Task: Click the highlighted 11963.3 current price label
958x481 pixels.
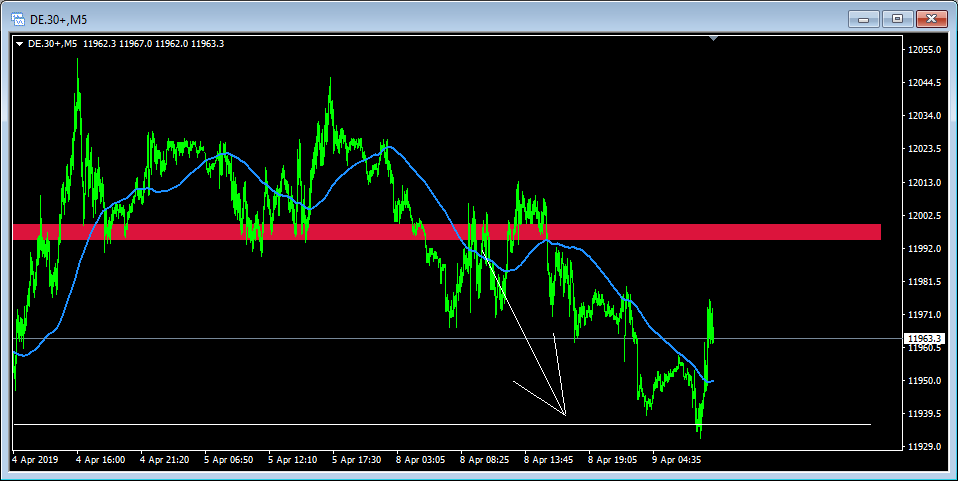Action: coord(922,339)
